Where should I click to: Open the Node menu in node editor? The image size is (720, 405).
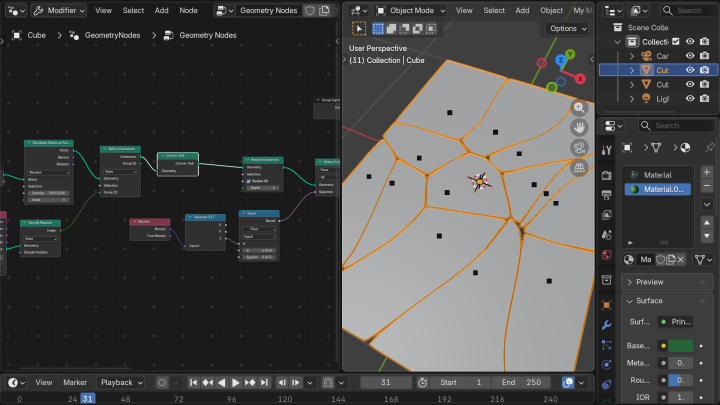pos(188,10)
